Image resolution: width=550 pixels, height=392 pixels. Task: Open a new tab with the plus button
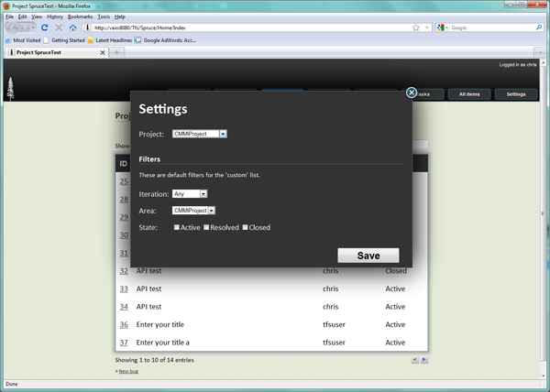tap(116, 52)
